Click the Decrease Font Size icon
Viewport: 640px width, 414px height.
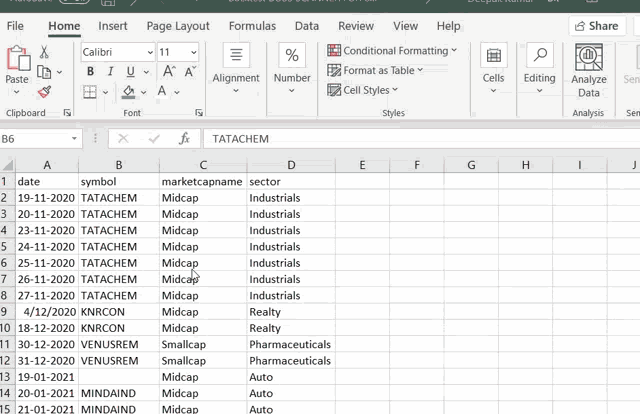pyautogui.click(x=190, y=71)
